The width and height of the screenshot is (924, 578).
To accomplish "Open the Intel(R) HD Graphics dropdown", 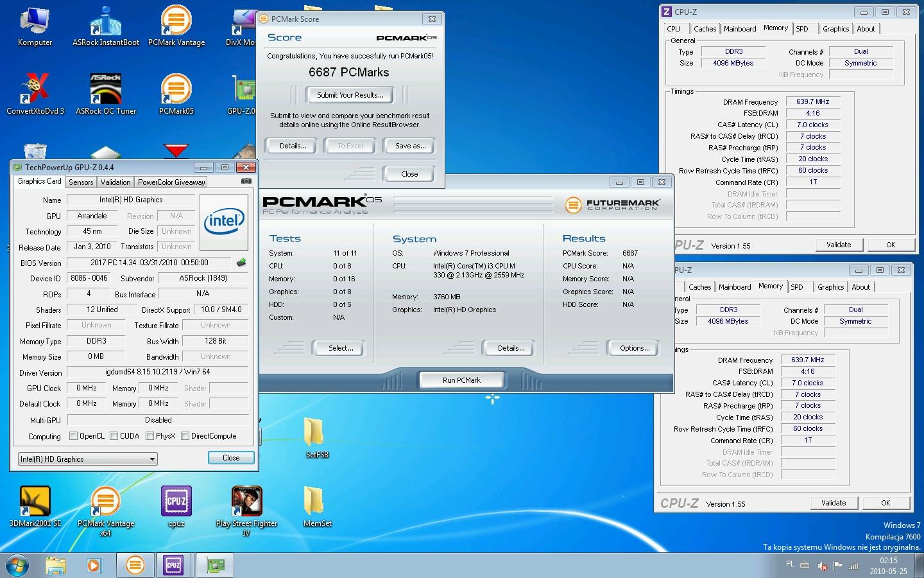I will (88, 459).
